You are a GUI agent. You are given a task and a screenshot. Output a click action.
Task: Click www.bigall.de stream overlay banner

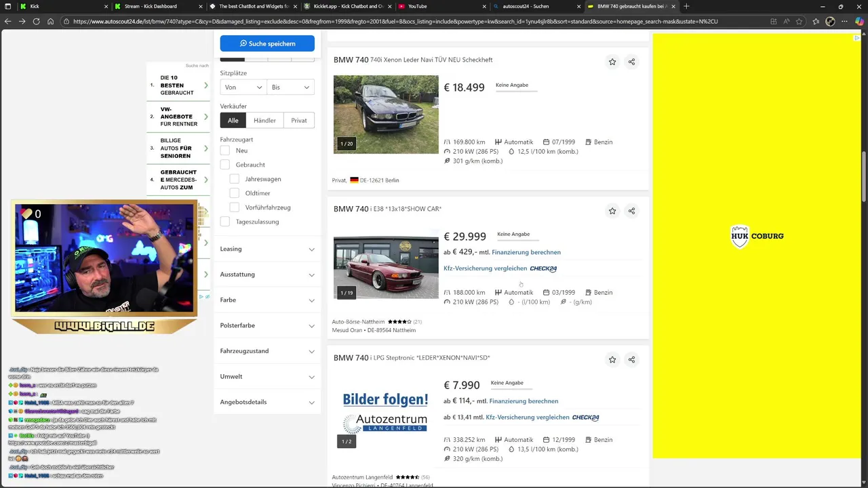coord(104,326)
